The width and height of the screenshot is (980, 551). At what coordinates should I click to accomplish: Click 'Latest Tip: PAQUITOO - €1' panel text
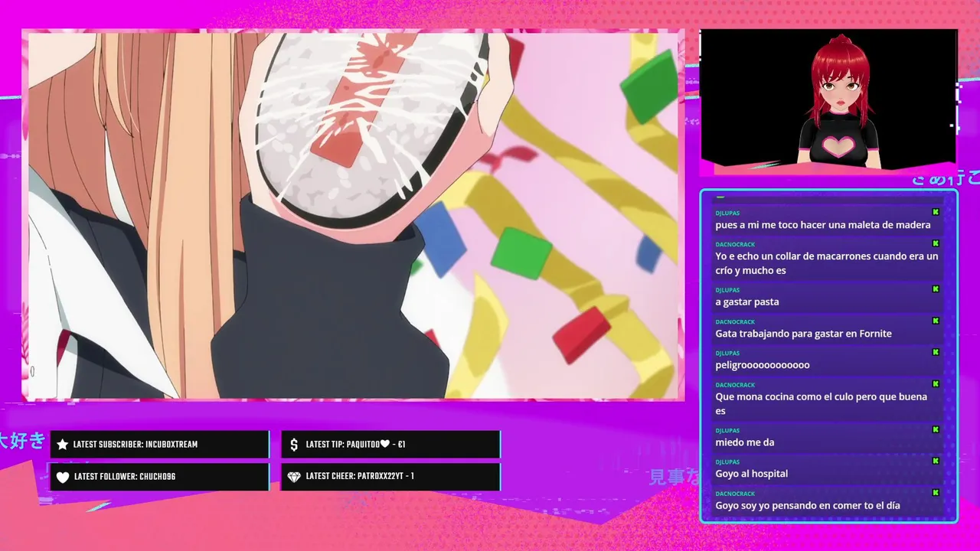point(355,445)
